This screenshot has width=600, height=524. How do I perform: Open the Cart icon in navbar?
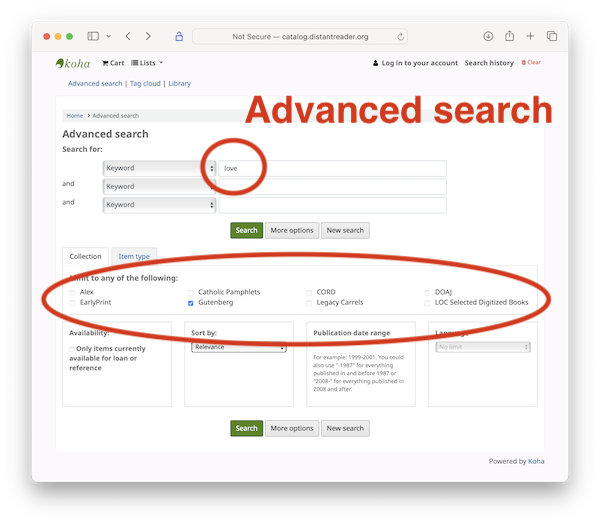113,63
